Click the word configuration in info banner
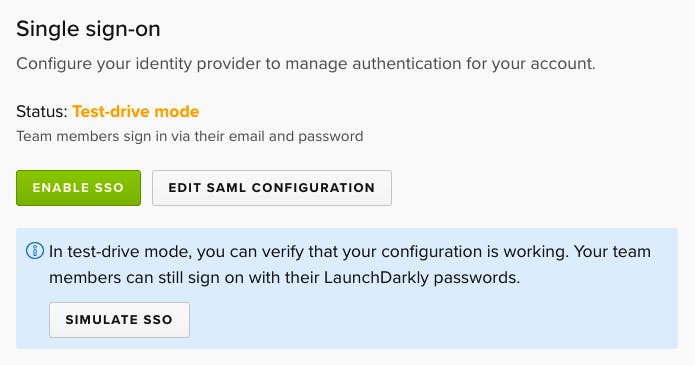This screenshot has width=695, height=365. pos(432,252)
